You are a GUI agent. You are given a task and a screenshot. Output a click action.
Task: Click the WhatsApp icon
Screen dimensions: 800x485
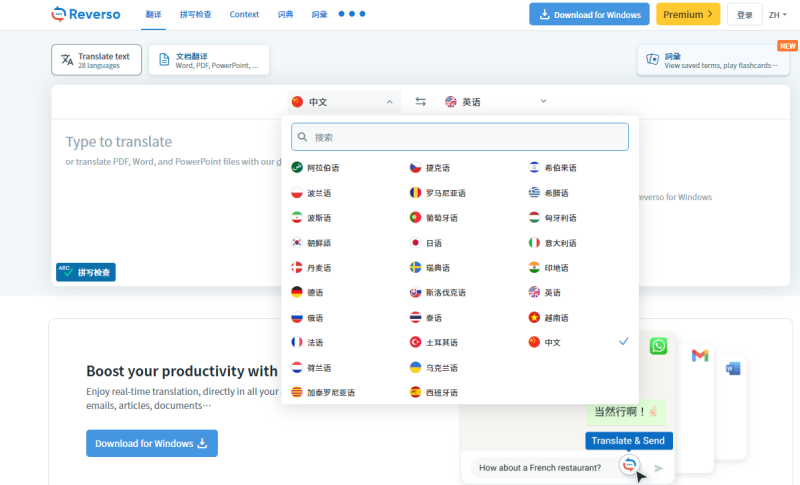click(x=657, y=346)
